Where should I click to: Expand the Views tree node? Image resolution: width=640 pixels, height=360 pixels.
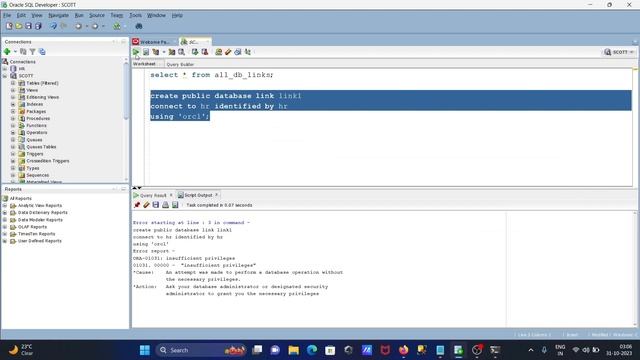tap(13, 90)
